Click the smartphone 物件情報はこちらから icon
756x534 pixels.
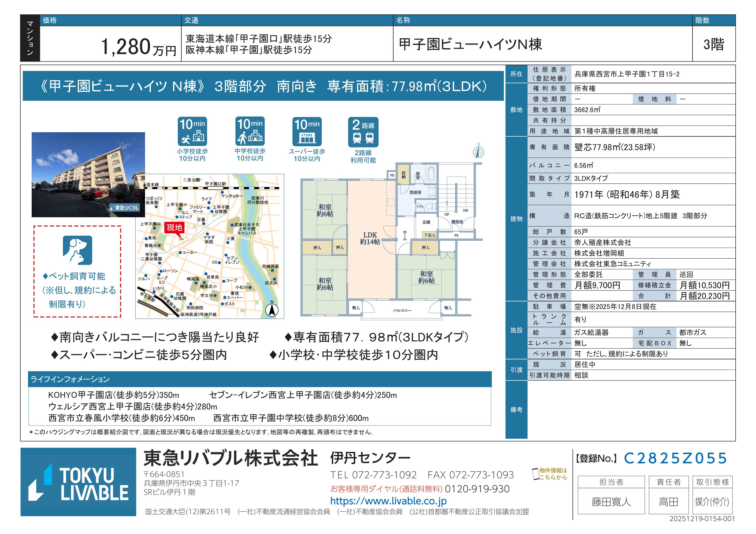tap(536, 474)
